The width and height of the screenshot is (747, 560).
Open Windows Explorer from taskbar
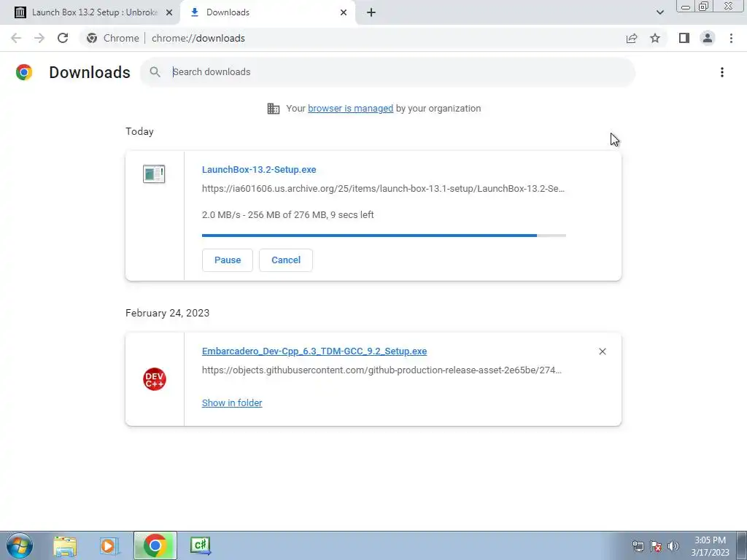[65, 545]
